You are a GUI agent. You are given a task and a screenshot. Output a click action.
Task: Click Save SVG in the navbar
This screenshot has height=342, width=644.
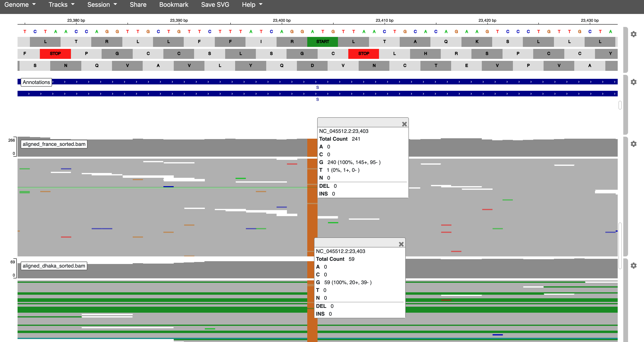pos(215,5)
